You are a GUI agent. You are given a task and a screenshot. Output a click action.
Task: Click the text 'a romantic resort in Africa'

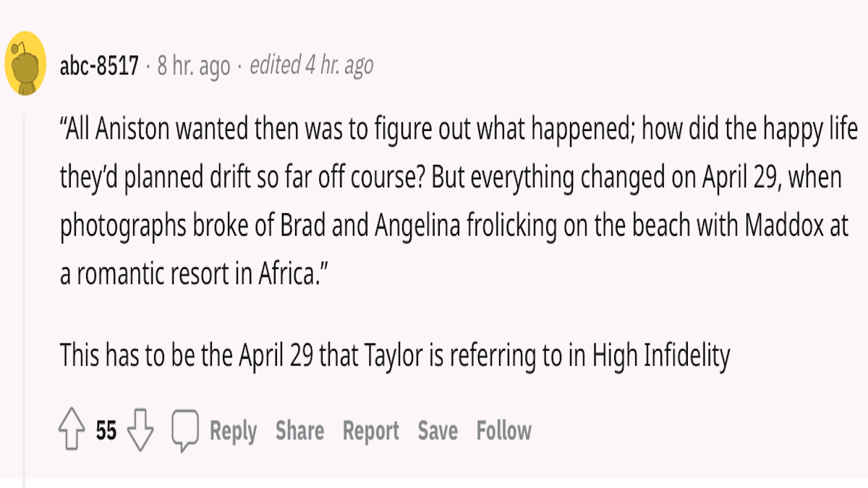pyautogui.click(x=190, y=276)
